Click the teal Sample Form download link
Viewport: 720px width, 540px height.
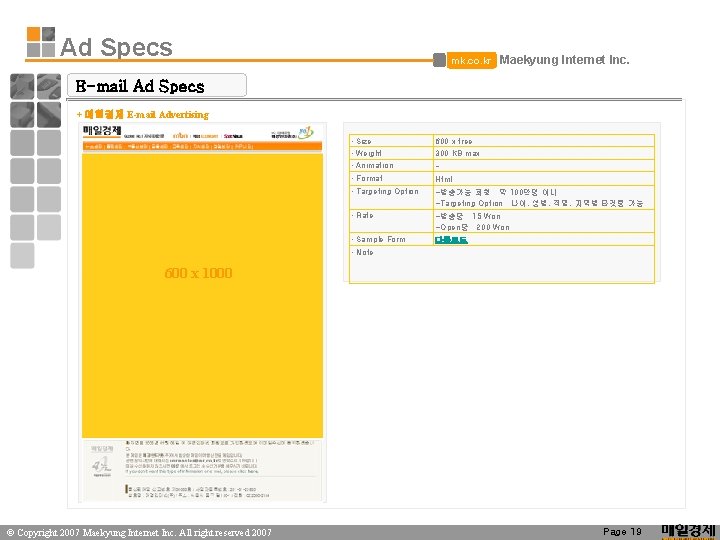[451, 240]
